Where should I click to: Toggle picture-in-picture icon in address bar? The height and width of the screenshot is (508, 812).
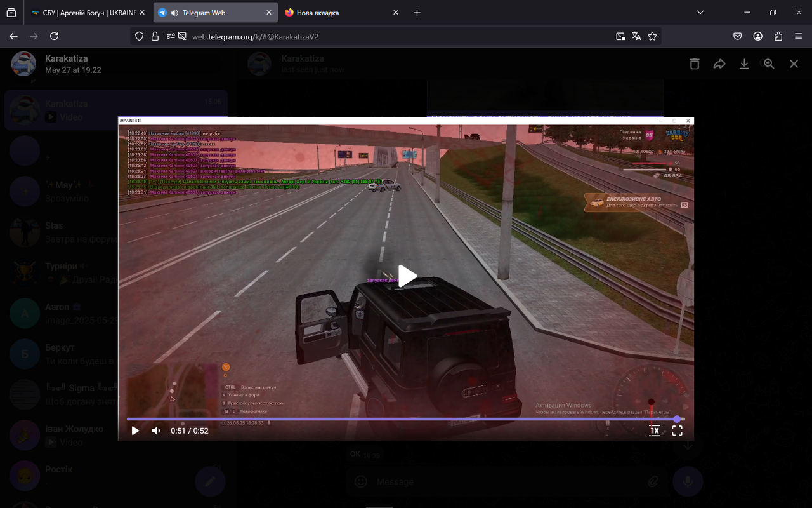pyautogui.click(x=620, y=36)
